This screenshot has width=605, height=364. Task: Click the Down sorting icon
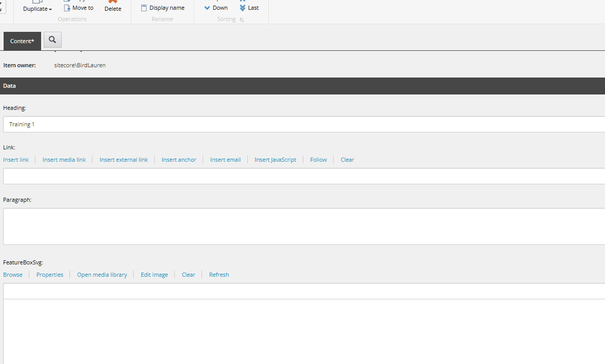[207, 8]
